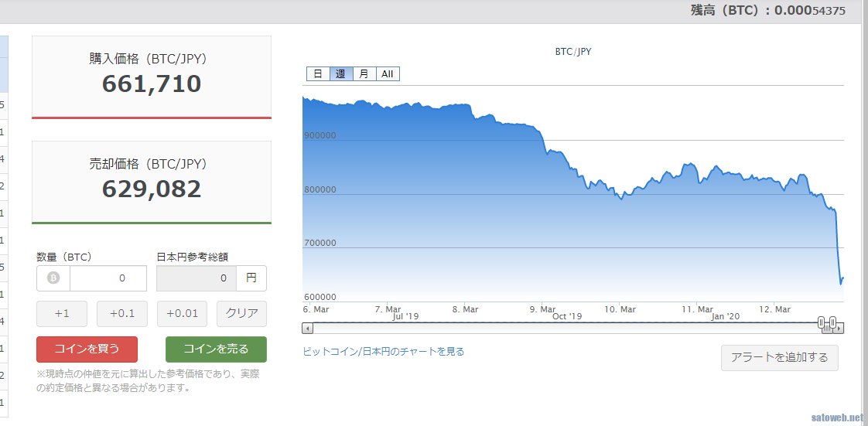Image resolution: width=868 pixels, height=426 pixels.
Task: Click the green コインを売る button
Action: pyautogui.click(x=216, y=349)
